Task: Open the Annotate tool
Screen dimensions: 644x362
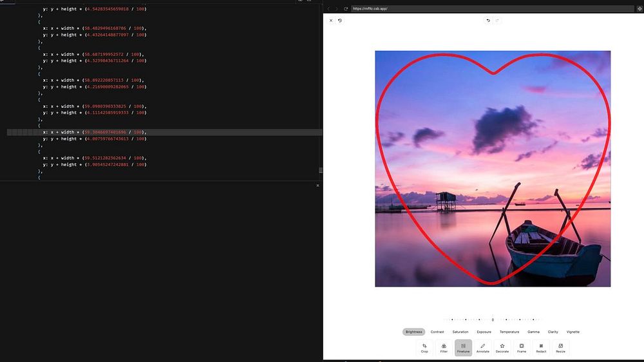Action: tap(482, 348)
